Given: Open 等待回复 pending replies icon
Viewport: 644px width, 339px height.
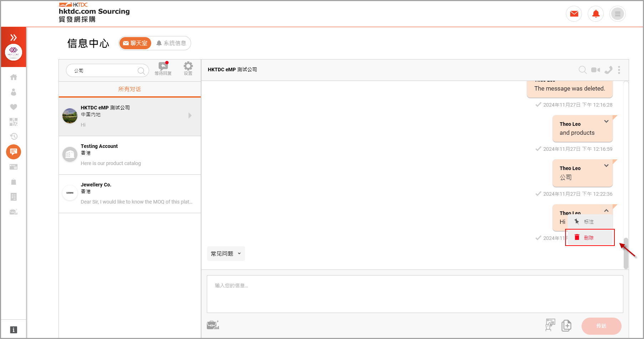Looking at the screenshot, I should pyautogui.click(x=163, y=68).
